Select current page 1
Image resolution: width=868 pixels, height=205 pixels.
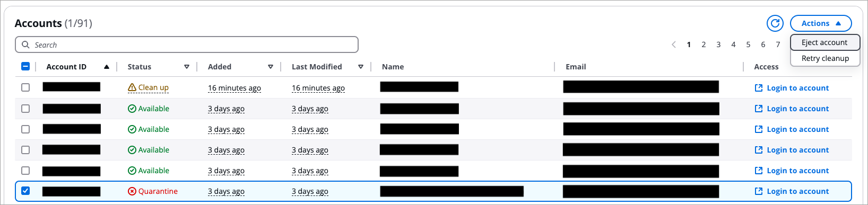[x=689, y=44]
